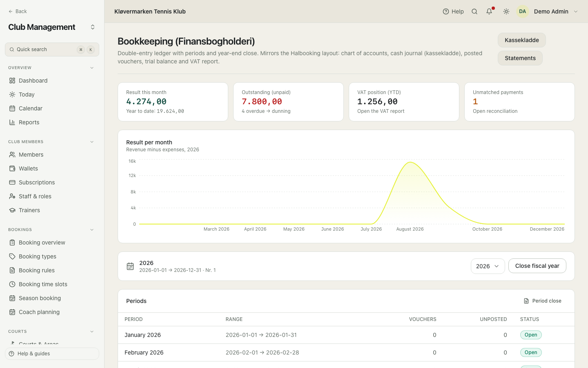Open the Help link in header
Image resolution: width=588 pixels, height=368 pixels.
pos(453,11)
